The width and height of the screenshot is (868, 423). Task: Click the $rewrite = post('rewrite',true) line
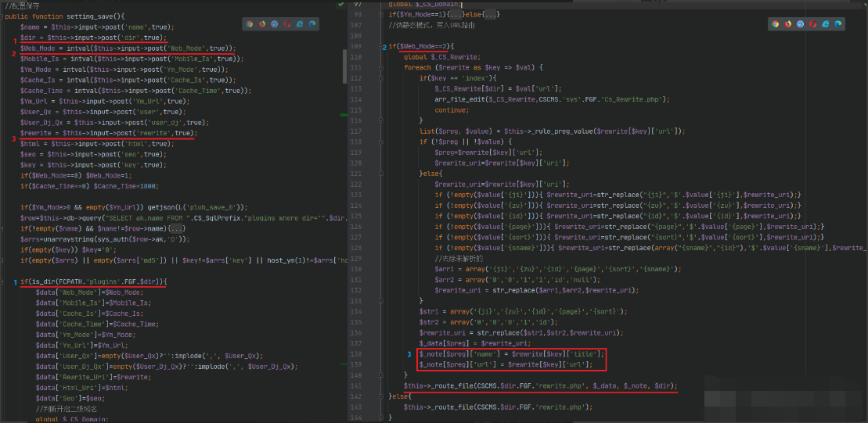coord(109,133)
